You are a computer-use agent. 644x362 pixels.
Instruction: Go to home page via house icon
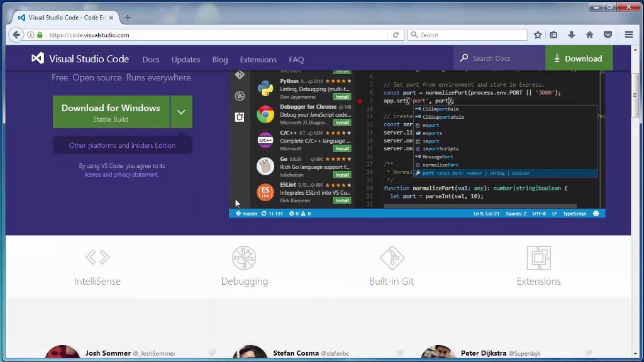coord(590,35)
